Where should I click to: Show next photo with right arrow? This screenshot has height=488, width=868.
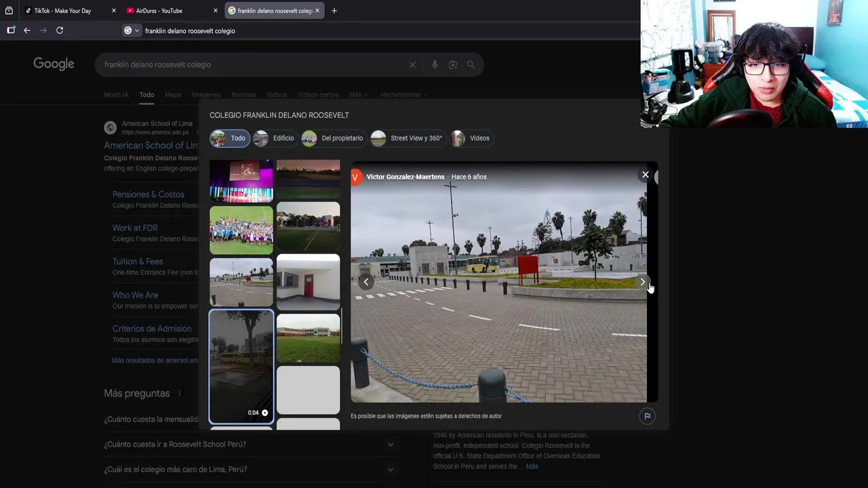pyautogui.click(x=643, y=282)
